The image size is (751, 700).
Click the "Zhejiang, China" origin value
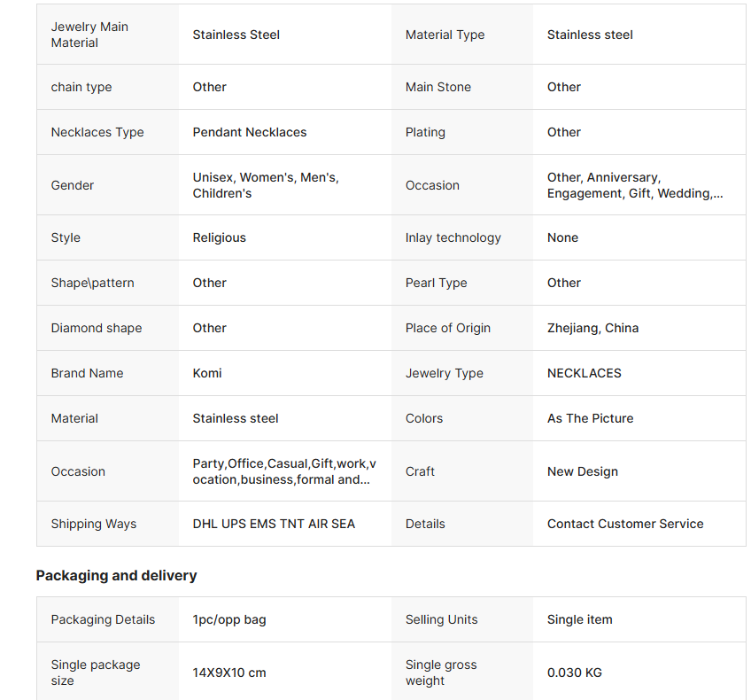pyautogui.click(x=592, y=328)
